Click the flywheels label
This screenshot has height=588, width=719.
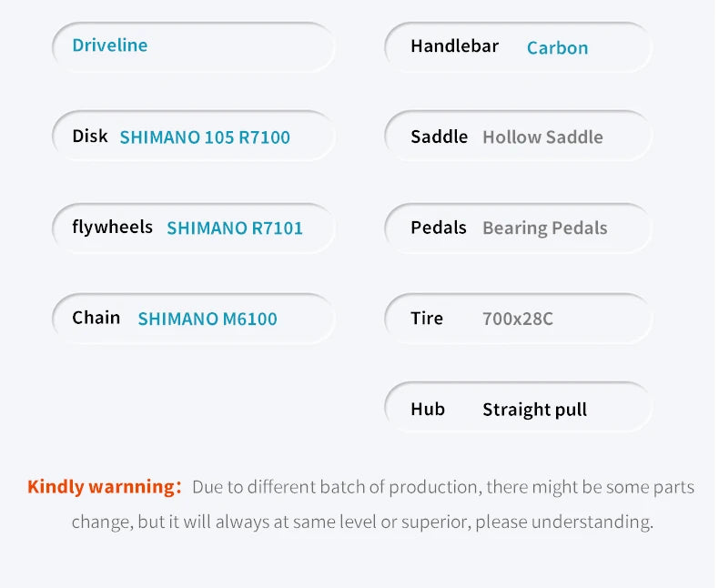(112, 228)
